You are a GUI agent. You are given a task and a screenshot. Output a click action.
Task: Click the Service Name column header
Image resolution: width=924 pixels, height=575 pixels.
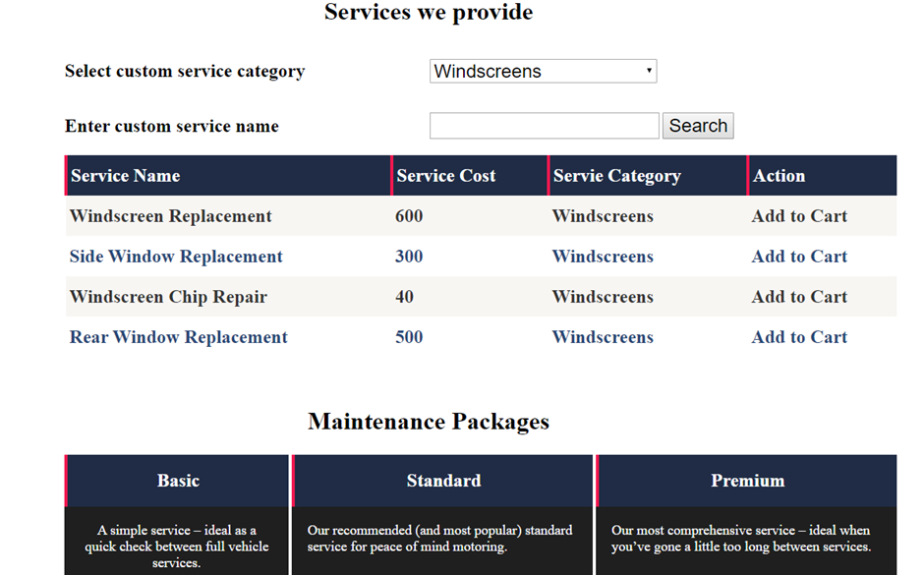[x=126, y=176]
